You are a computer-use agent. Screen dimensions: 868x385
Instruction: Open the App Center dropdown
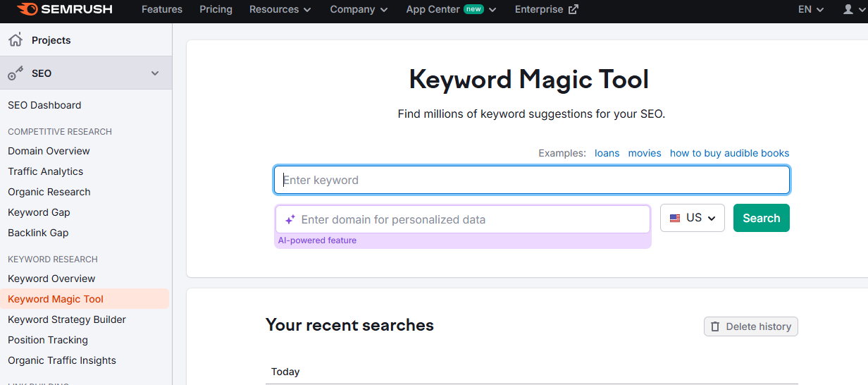(451, 9)
